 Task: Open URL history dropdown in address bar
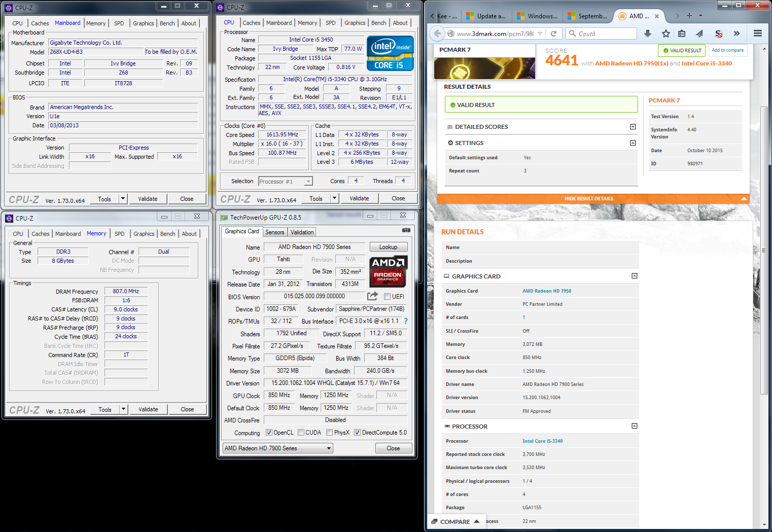(540, 34)
